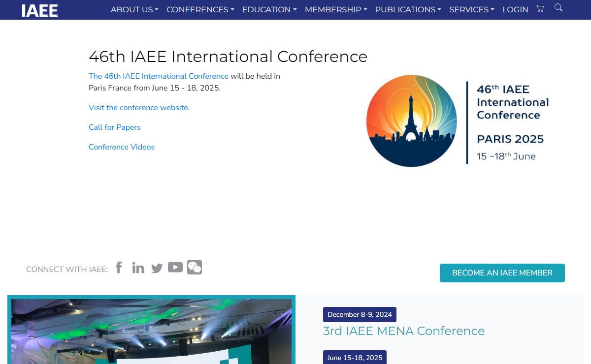Click Become an IAEE Member button
The image size is (591, 364).
pos(502,273)
